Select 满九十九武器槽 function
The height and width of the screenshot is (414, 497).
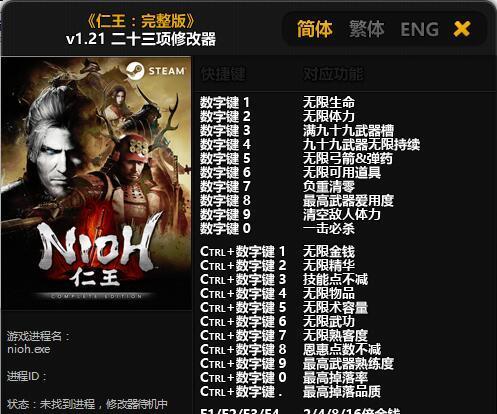coord(348,130)
